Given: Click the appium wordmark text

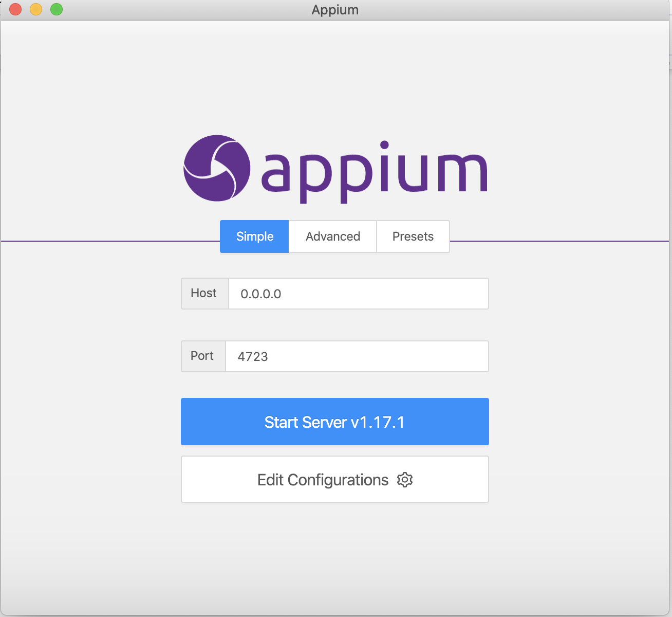Looking at the screenshot, I should 374,172.
